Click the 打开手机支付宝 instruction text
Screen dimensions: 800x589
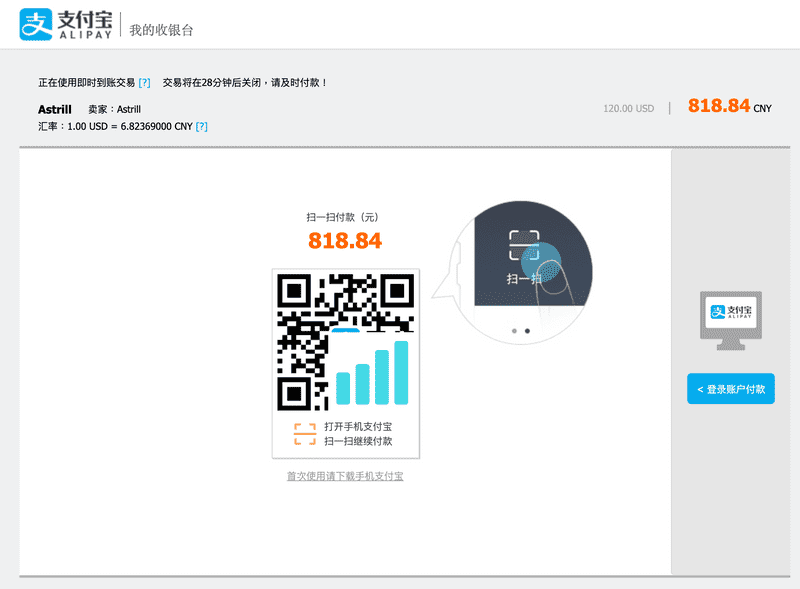[x=358, y=427]
